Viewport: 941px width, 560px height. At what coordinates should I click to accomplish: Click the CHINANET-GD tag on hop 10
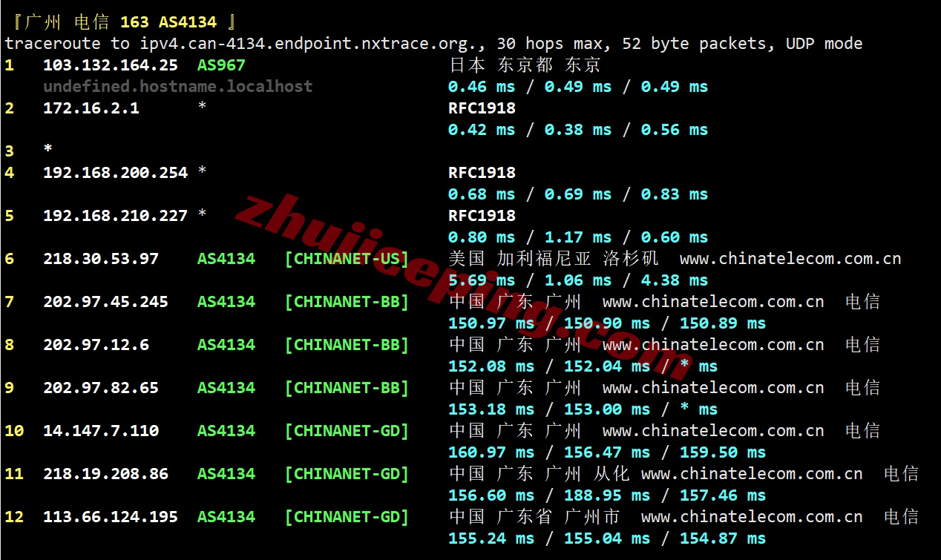click(x=347, y=431)
